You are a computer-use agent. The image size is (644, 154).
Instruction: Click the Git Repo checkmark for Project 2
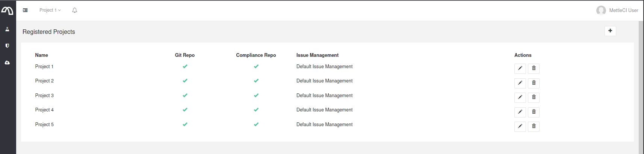pyautogui.click(x=185, y=81)
